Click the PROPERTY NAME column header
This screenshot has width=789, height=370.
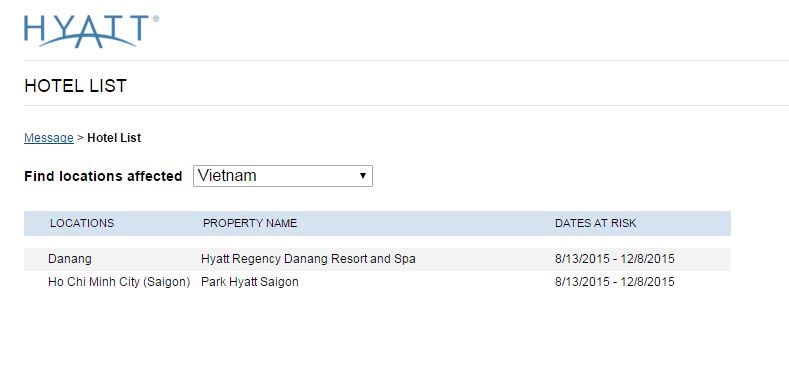click(x=250, y=223)
